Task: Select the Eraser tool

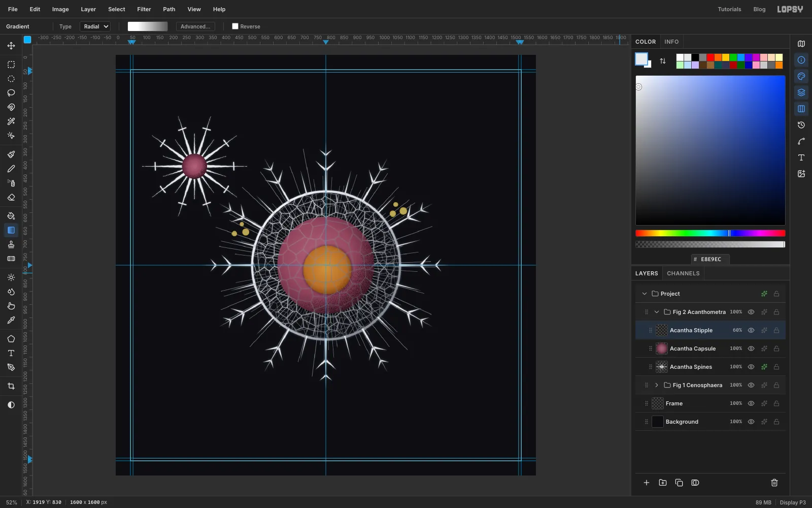Action: (11, 198)
